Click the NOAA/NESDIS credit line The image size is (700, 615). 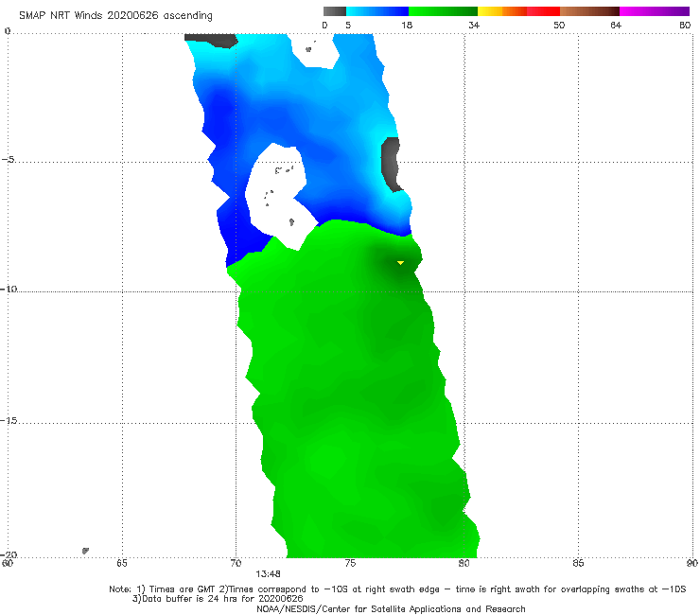pyautogui.click(x=391, y=608)
